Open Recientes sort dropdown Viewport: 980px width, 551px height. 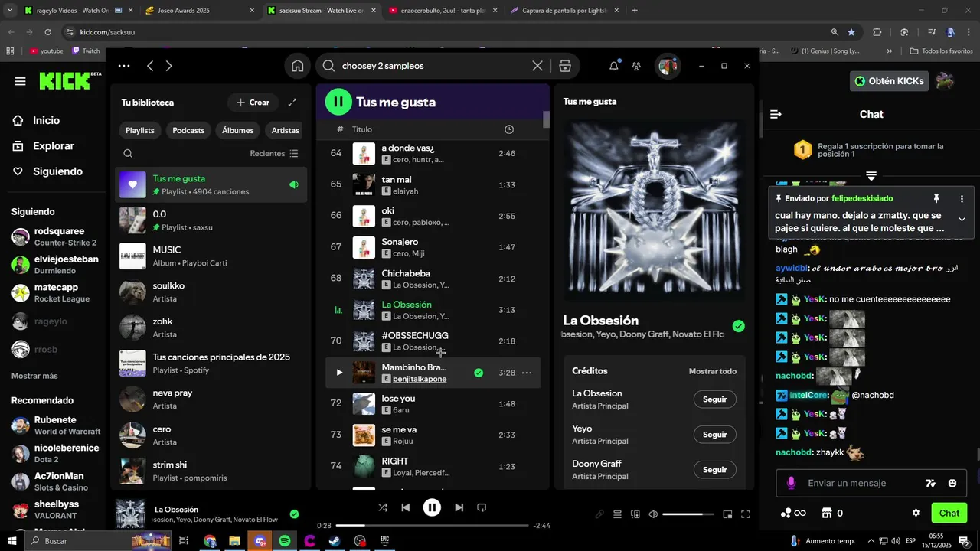pyautogui.click(x=274, y=154)
